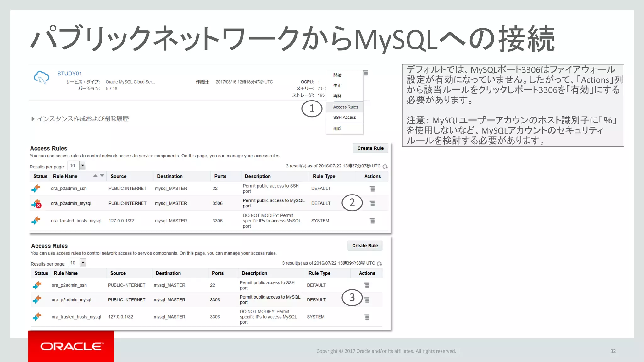This screenshot has height=362, width=644.
Task: Open the STUDY01 instance link
Action: [x=69, y=74]
